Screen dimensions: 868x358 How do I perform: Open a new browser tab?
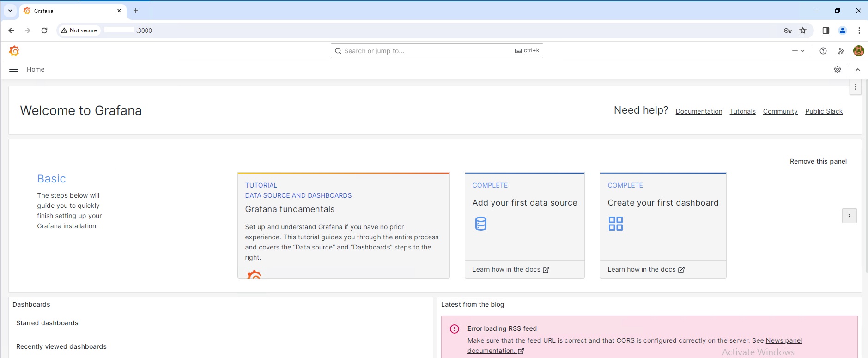pyautogui.click(x=136, y=11)
